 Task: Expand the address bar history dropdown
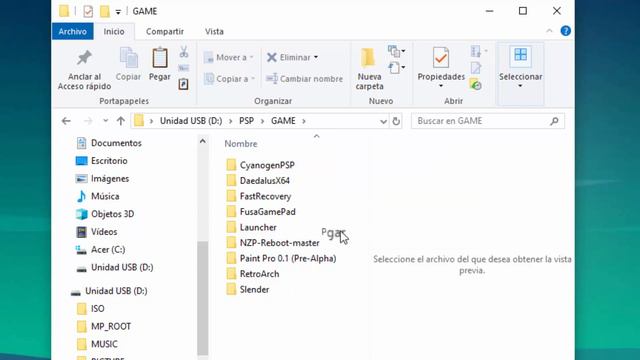coord(383,121)
